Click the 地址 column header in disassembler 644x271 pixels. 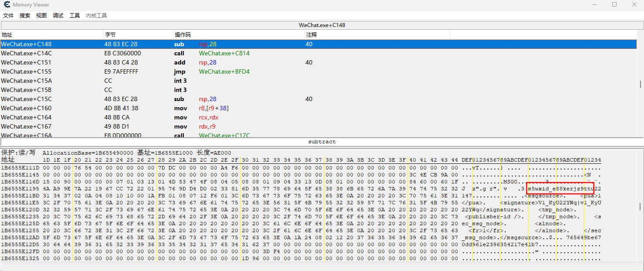tap(51, 34)
